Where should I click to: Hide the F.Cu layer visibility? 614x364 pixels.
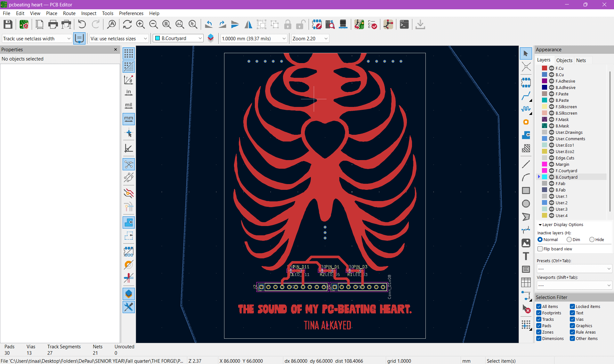551,68
